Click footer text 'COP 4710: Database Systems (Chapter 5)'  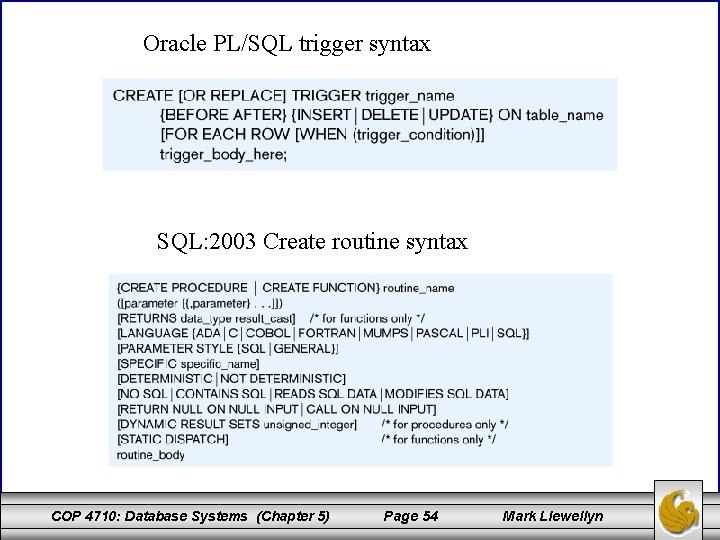pyautogui.click(x=191, y=516)
